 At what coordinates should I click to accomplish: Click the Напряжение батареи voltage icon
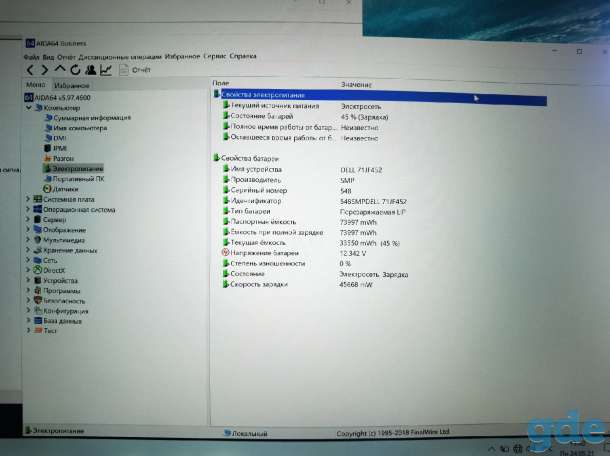click(x=225, y=253)
